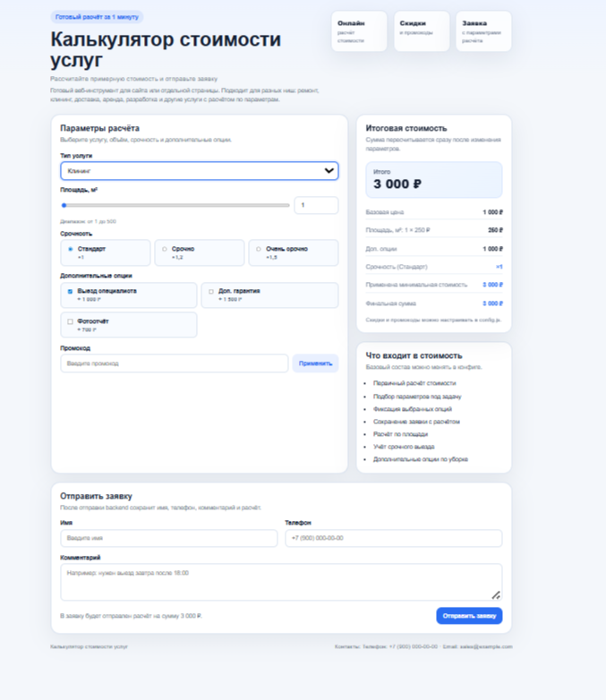
Task: Select the Скидки header card
Action: (x=421, y=31)
